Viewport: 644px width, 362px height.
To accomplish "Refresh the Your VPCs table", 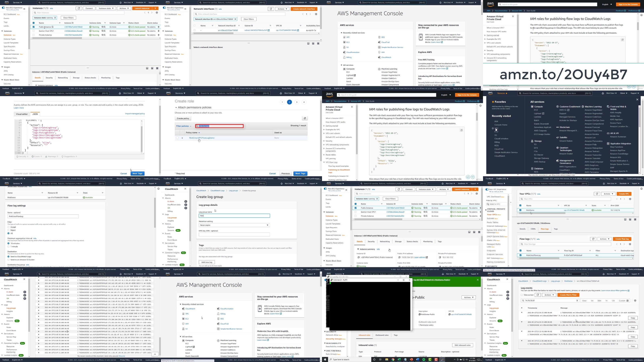I will point(597,194).
